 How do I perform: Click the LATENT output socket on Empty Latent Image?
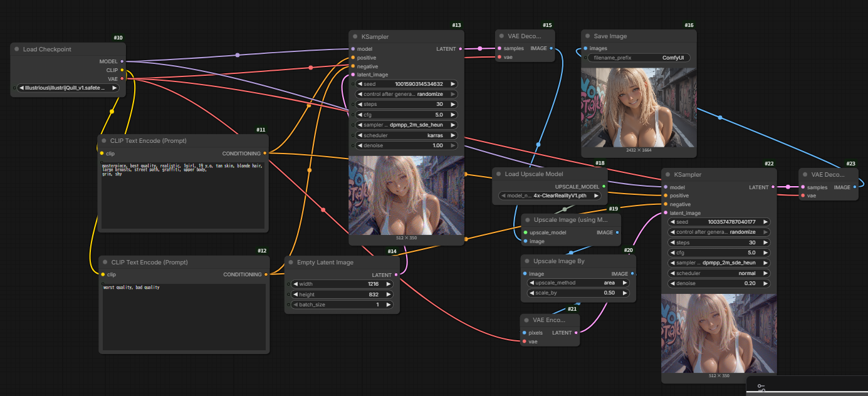[x=396, y=274]
